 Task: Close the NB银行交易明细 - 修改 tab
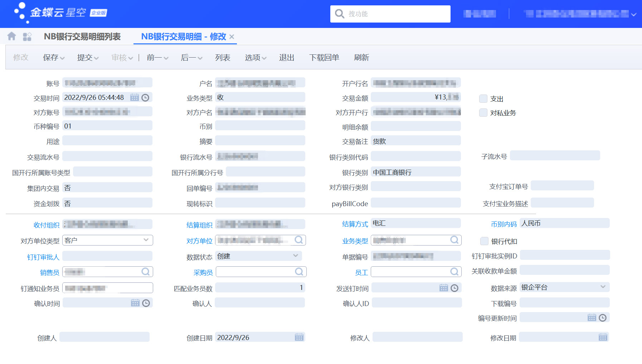(x=232, y=37)
